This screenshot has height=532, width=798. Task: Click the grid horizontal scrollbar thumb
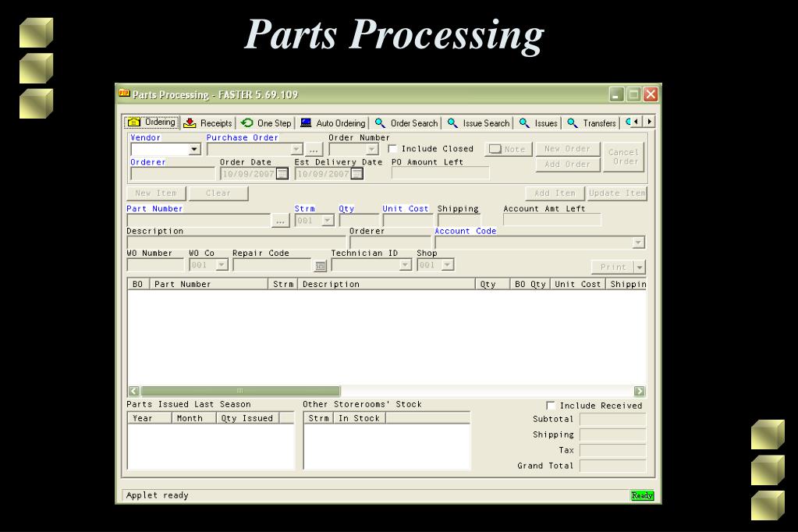(x=240, y=391)
